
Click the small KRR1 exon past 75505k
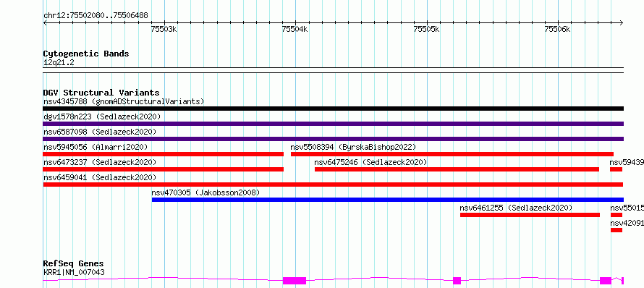coord(457,281)
